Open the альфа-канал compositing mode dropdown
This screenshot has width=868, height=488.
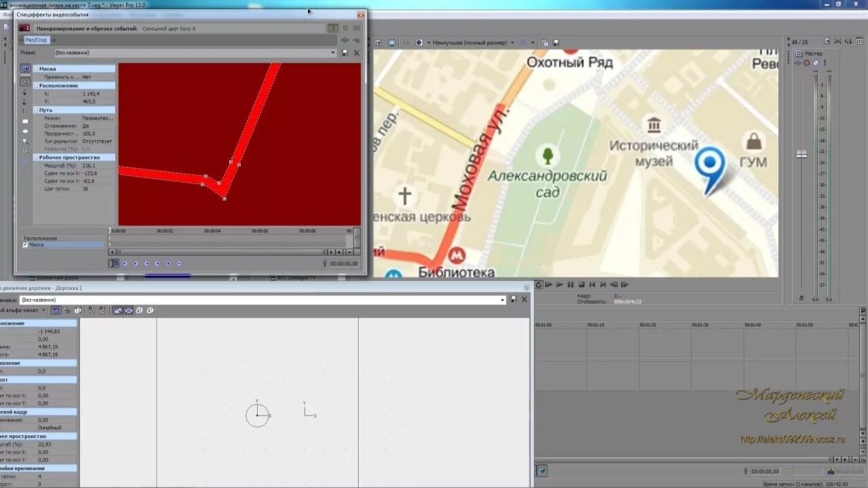[x=43, y=310]
